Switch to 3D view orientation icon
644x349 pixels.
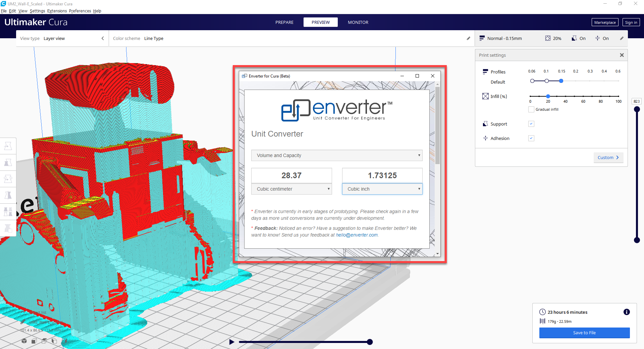(24, 341)
